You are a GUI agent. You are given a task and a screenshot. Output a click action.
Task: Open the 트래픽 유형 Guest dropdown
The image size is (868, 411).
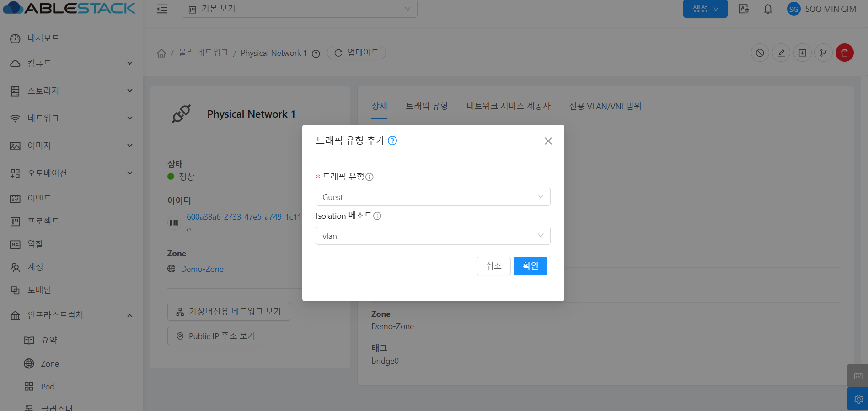click(x=433, y=197)
